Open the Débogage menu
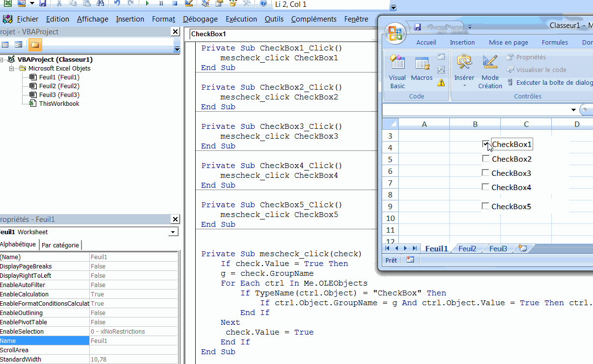The image size is (593, 364). click(x=200, y=19)
